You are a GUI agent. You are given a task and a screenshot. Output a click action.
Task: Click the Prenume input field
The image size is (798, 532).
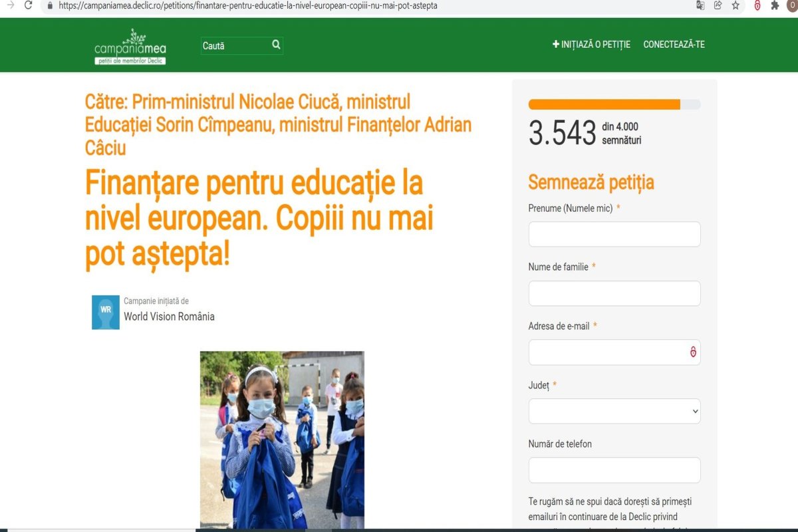pyautogui.click(x=614, y=234)
